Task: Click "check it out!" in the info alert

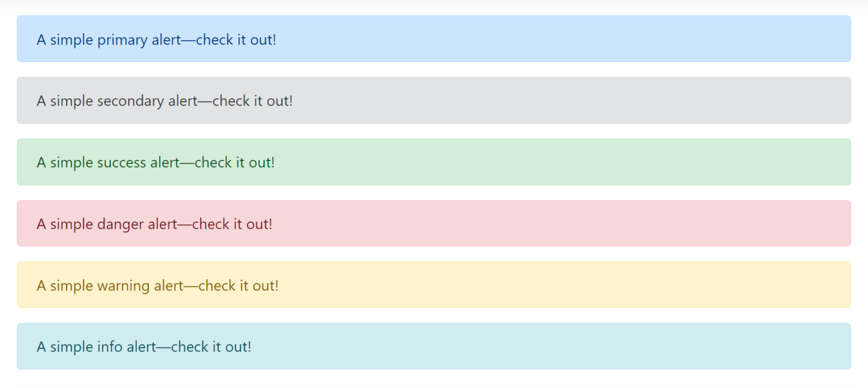Action: pyautogui.click(x=211, y=347)
